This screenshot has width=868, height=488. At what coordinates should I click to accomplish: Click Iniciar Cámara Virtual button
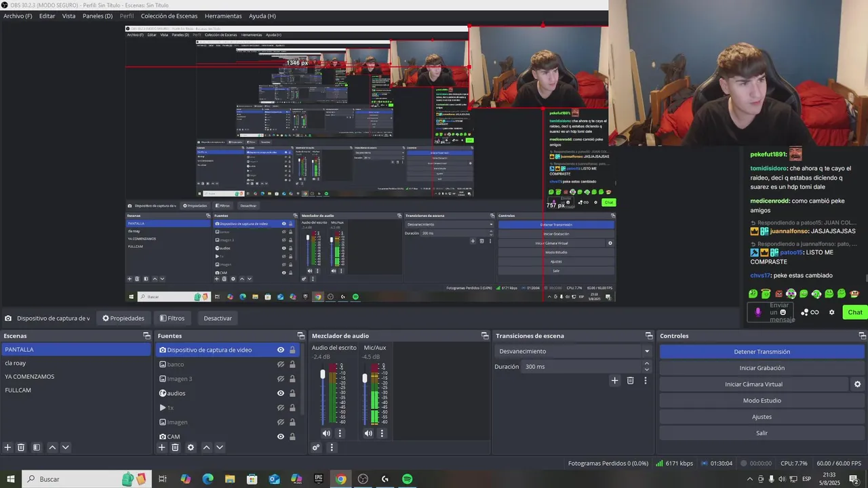(753, 384)
